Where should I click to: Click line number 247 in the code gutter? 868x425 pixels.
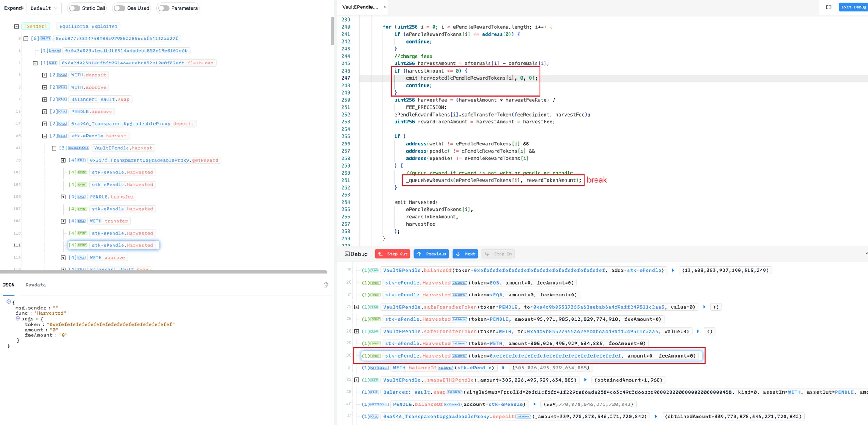(346, 78)
